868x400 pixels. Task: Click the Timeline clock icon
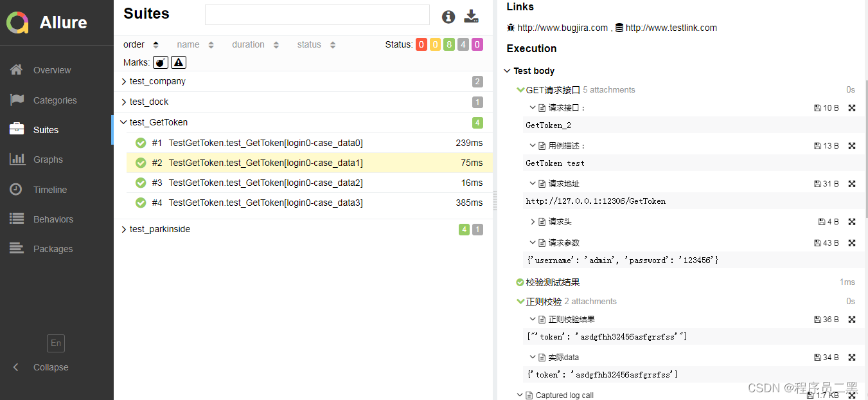tap(17, 189)
